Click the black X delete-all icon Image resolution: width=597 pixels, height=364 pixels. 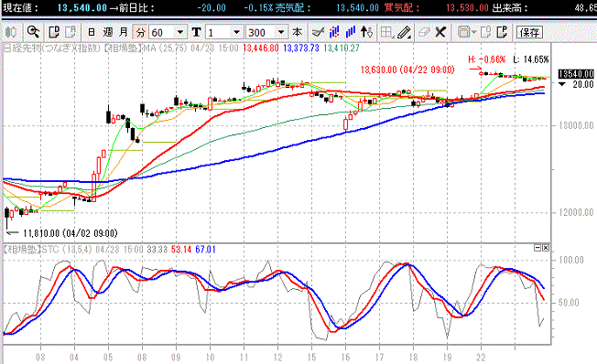tap(440, 32)
